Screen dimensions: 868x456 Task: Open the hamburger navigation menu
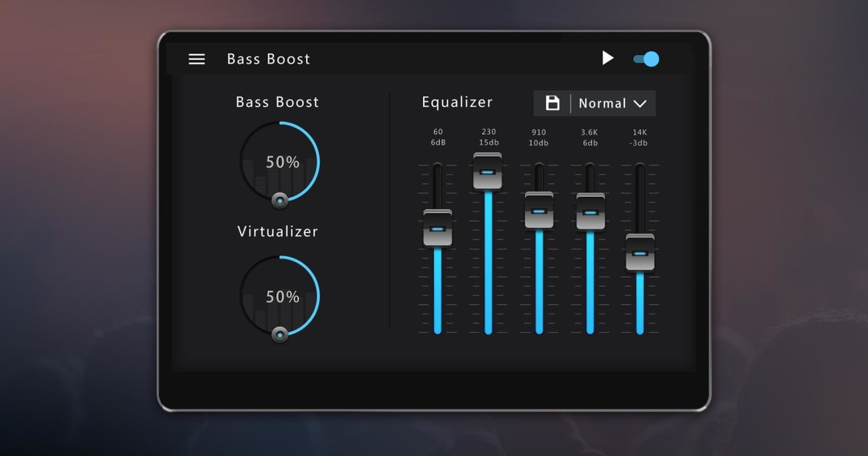click(197, 59)
